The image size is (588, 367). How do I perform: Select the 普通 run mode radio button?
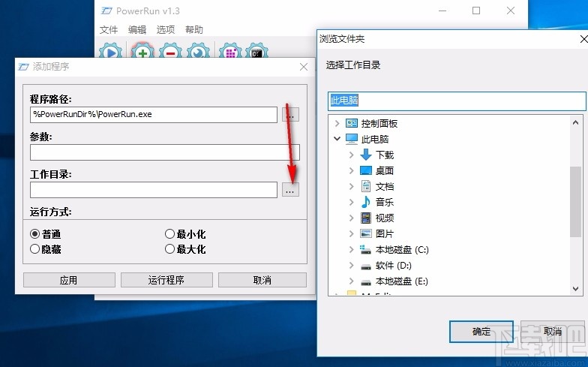(34, 234)
